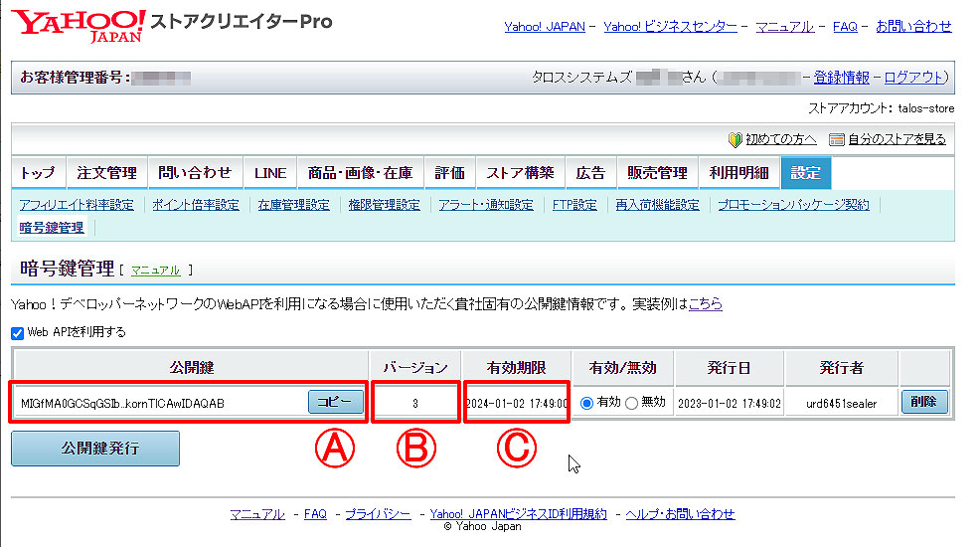Switch to the 問い合わせ tab

(x=195, y=173)
